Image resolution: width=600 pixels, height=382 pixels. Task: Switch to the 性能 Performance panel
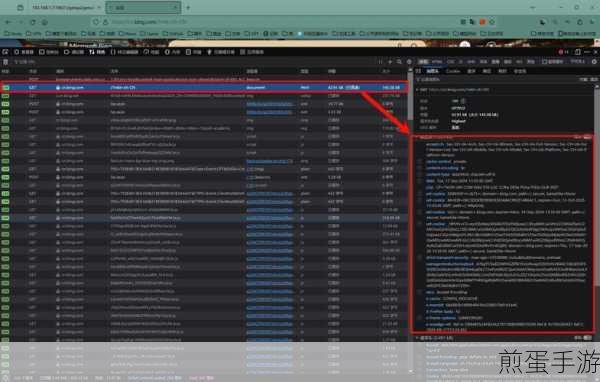coord(151,52)
